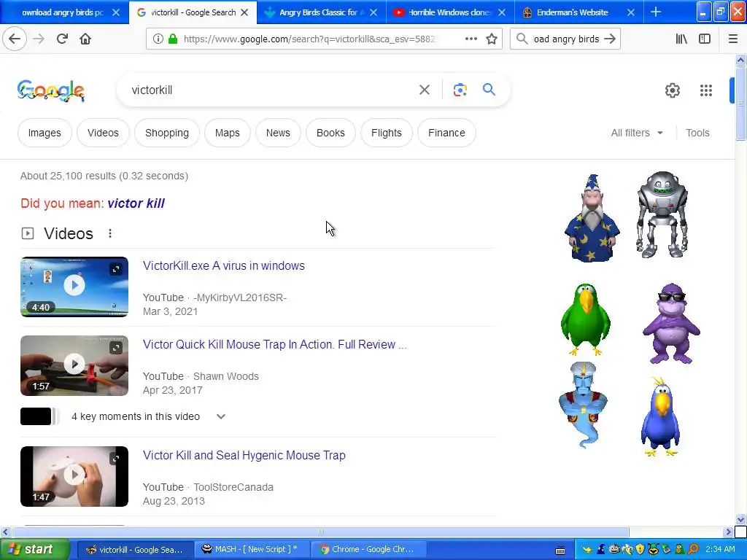Viewport: 747px width, 560px height.
Task: Play the 1:47 Kill and Seal thumbnail
Action: (74, 476)
